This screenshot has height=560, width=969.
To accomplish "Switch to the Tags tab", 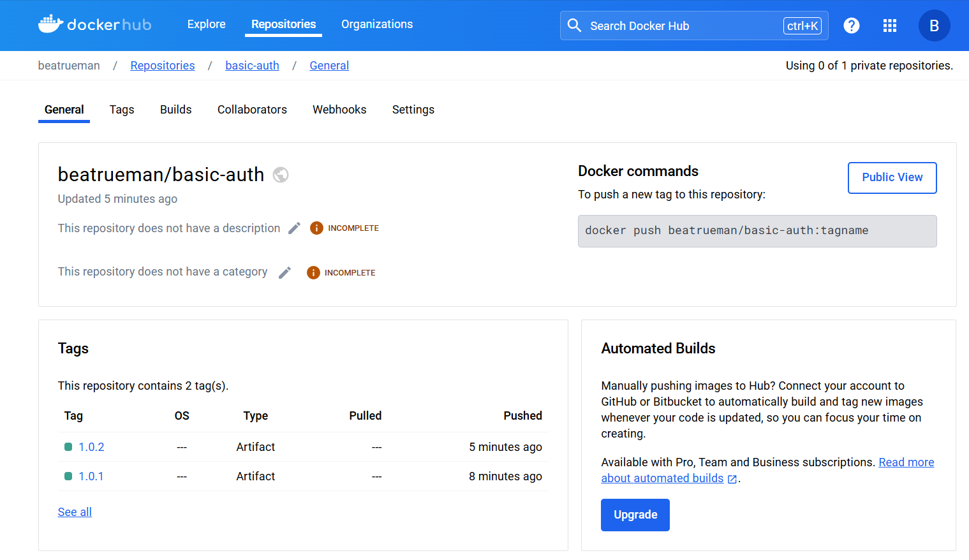I will pyautogui.click(x=122, y=110).
